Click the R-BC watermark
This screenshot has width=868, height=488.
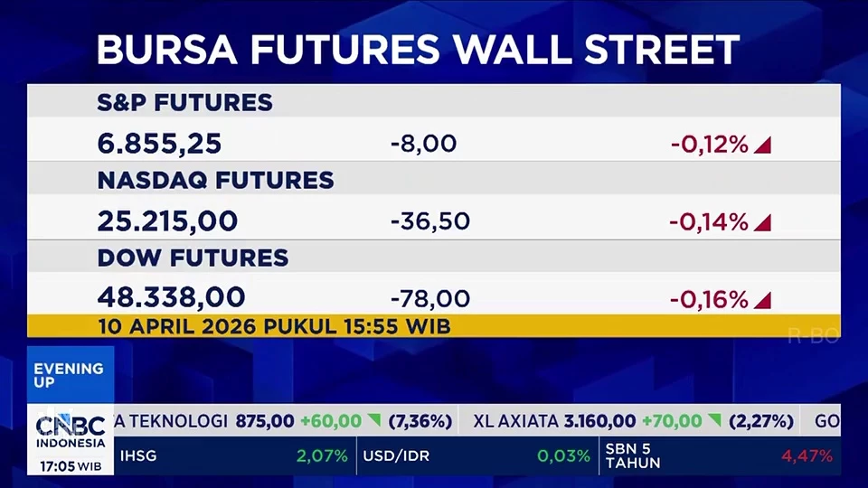(x=813, y=336)
